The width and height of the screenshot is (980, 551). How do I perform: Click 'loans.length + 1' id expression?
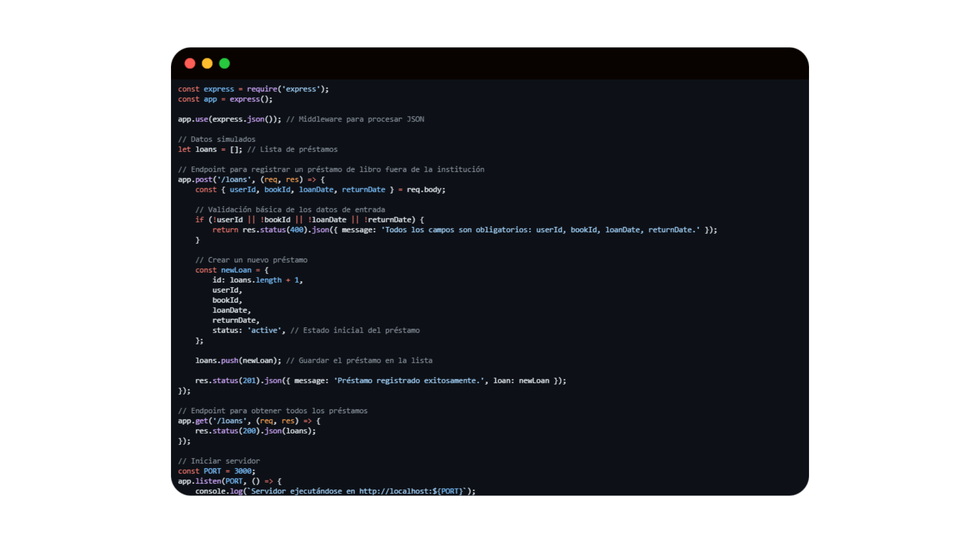point(264,280)
